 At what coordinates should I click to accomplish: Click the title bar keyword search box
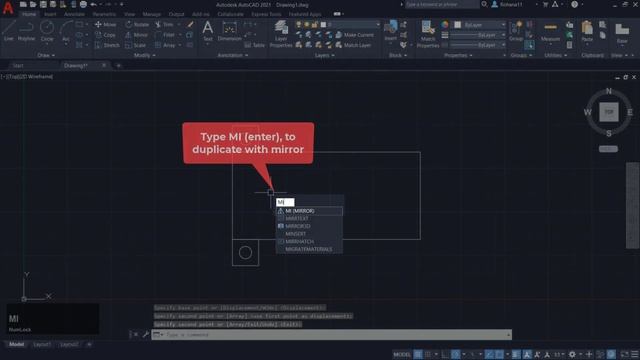click(442, 4)
